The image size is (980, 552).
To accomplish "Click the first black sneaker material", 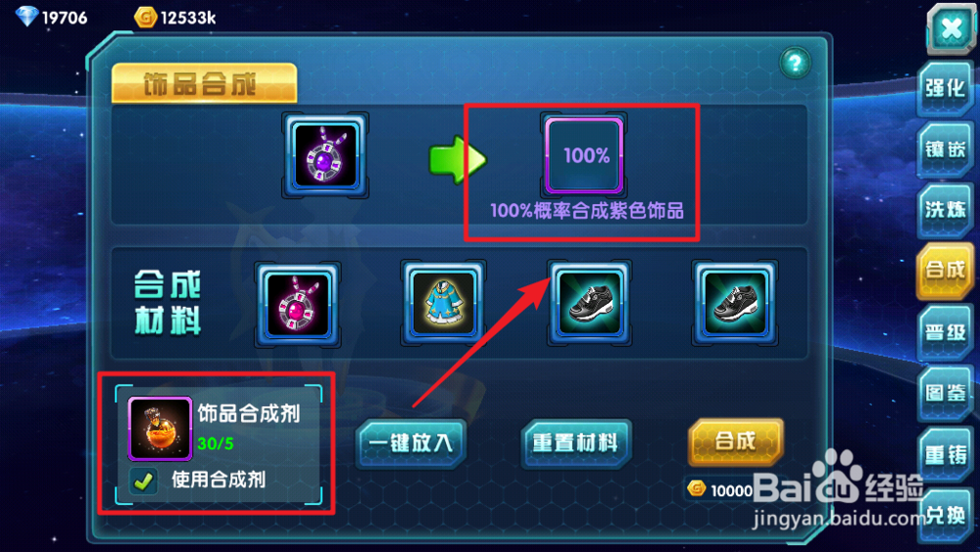I will [x=589, y=303].
